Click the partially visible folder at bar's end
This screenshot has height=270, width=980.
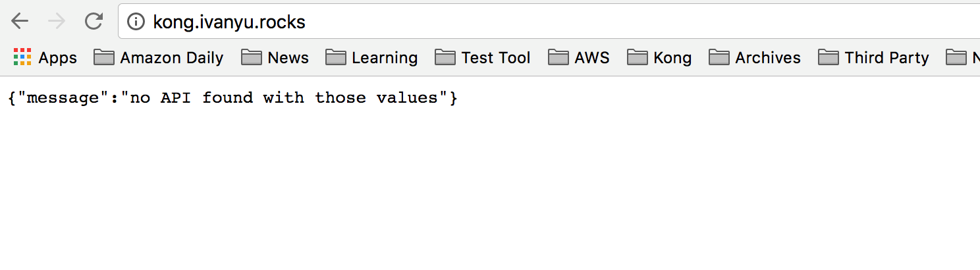[962, 58]
